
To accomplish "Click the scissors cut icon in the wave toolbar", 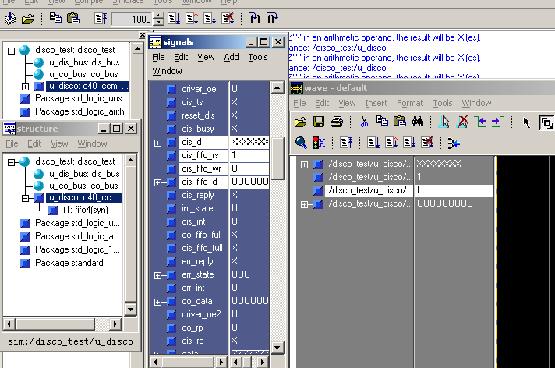I will [x=364, y=122].
